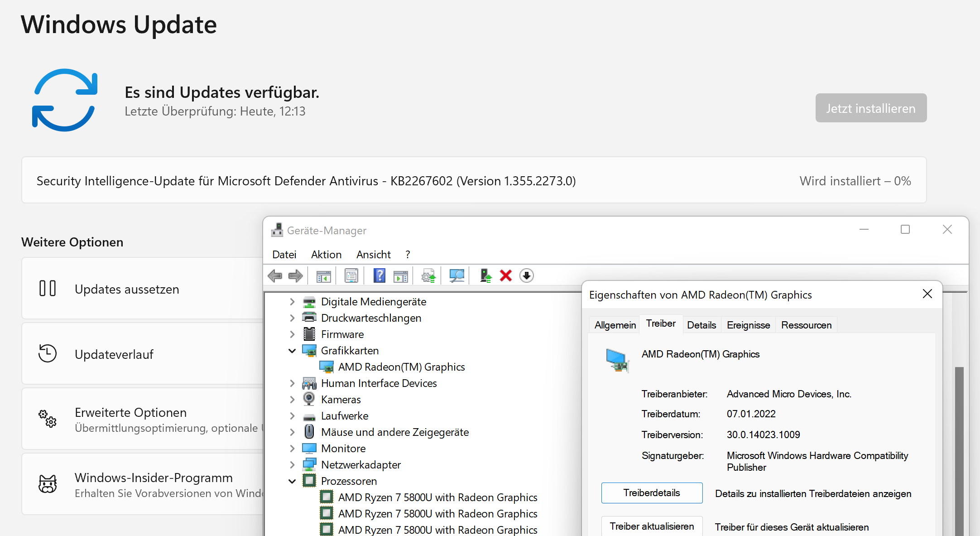980x536 pixels.
Task: Open the Ansicht menu
Action: pos(374,255)
